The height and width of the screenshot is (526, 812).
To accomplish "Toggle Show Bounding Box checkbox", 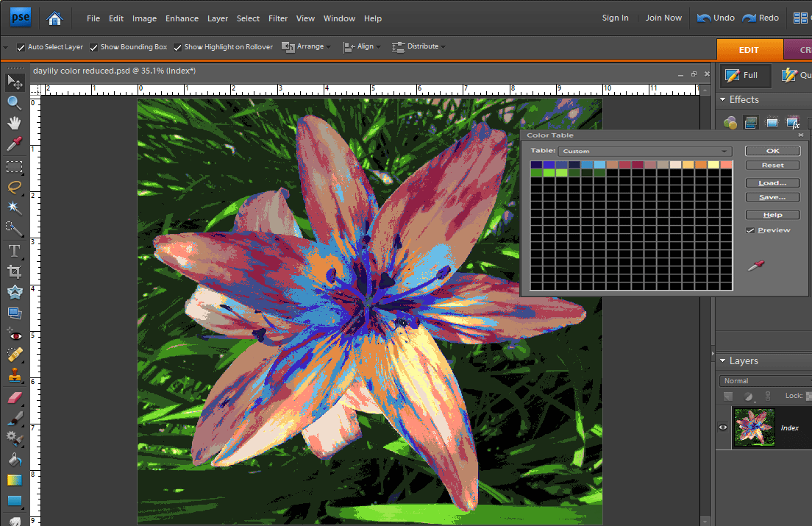I will (x=94, y=47).
